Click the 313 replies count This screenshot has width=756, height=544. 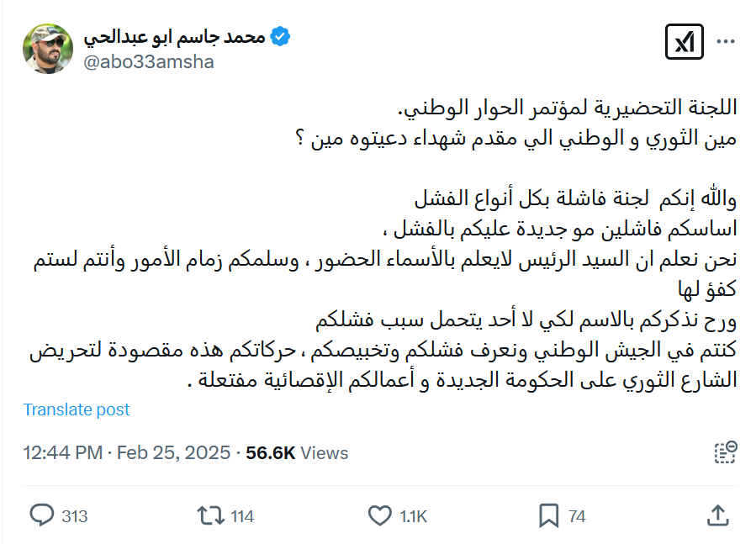(75, 516)
